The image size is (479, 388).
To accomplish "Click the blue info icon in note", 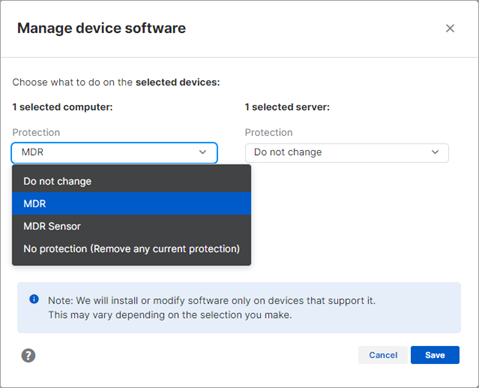I will pos(34,299).
